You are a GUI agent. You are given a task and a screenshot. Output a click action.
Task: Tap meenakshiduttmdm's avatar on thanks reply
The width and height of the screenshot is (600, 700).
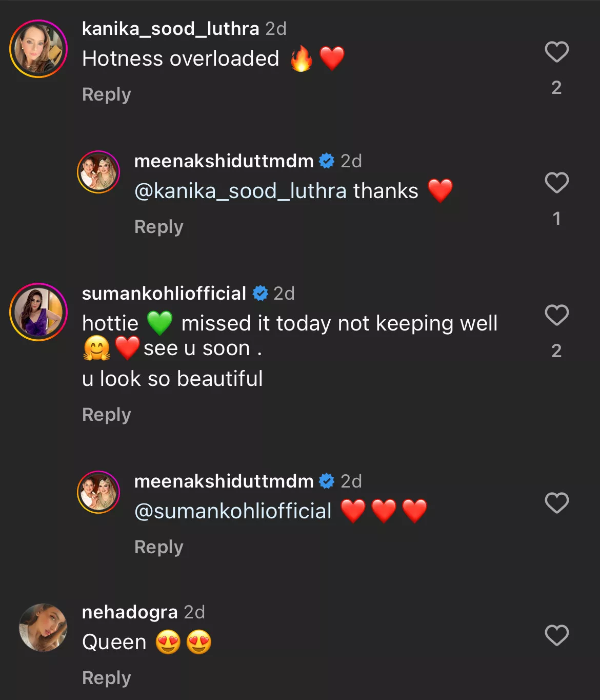[x=98, y=172]
